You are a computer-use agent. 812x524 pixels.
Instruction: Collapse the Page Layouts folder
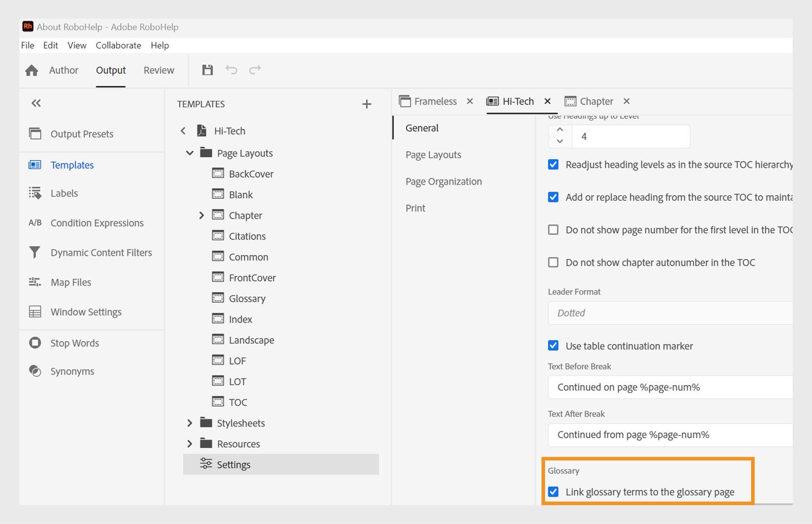click(190, 153)
